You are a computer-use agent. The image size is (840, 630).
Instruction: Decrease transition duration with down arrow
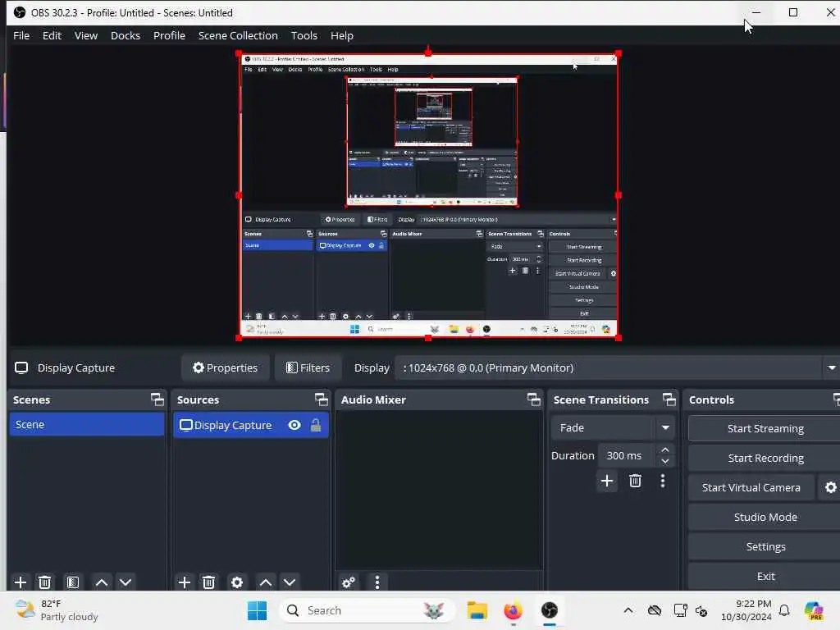point(664,461)
